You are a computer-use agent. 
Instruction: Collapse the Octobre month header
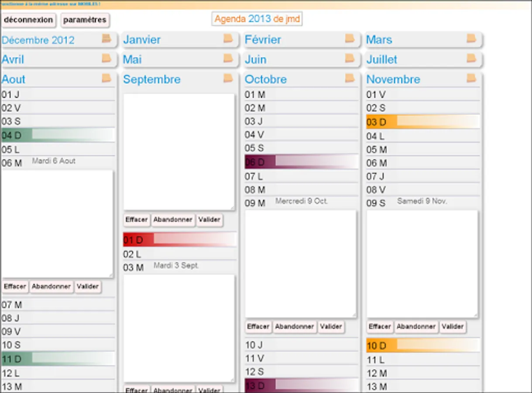266,79
